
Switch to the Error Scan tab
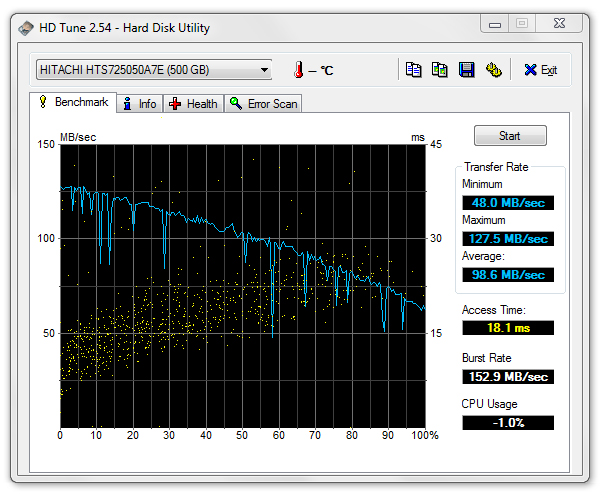coord(263,104)
